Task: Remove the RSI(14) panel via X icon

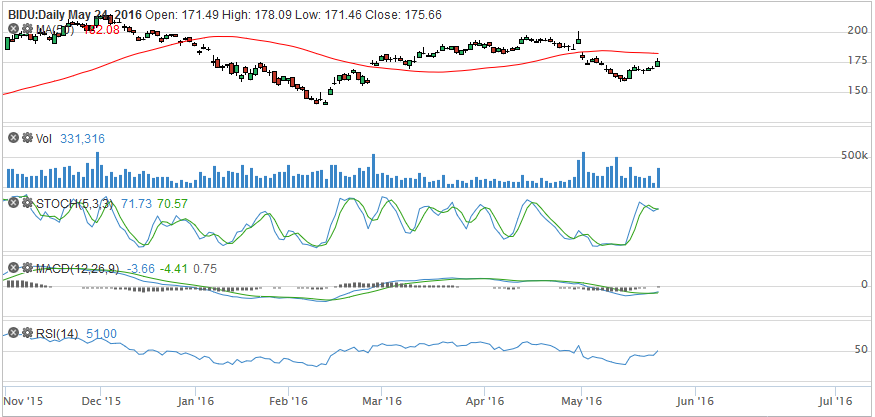Action: click(x=14, y=333)
